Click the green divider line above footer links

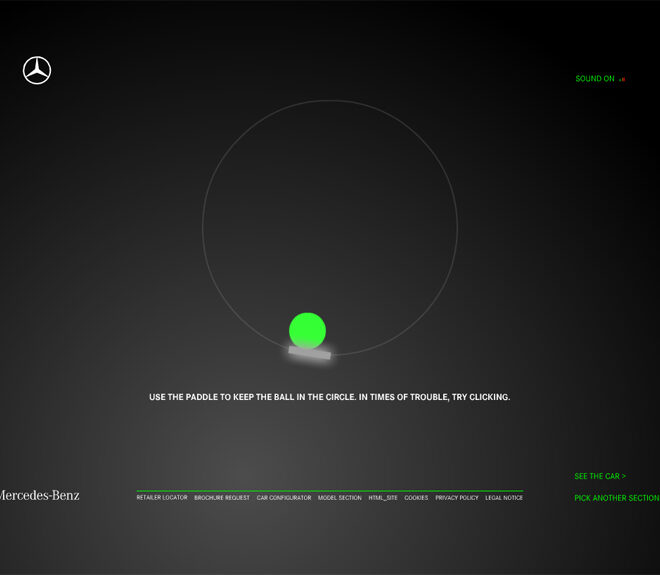coord(330,491)
